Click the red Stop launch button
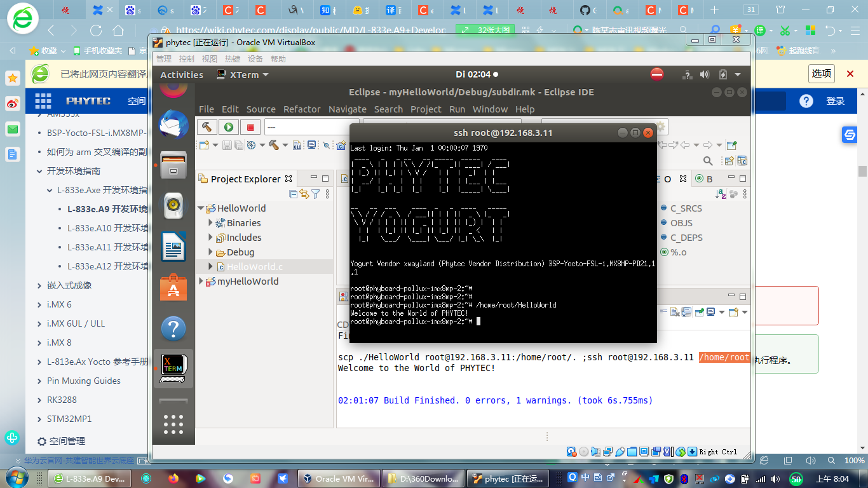 point(250,127)
